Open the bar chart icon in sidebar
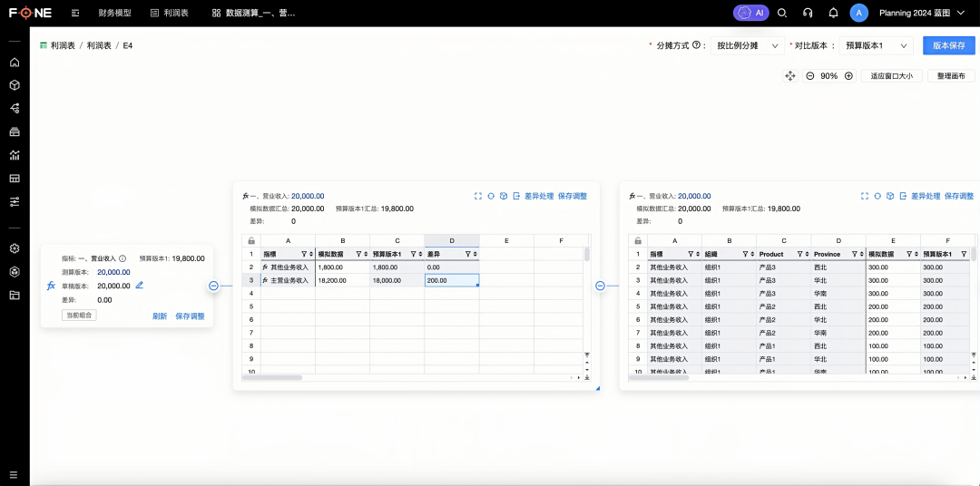The width and height of the screenshot is (980, 486). point(15,155)
